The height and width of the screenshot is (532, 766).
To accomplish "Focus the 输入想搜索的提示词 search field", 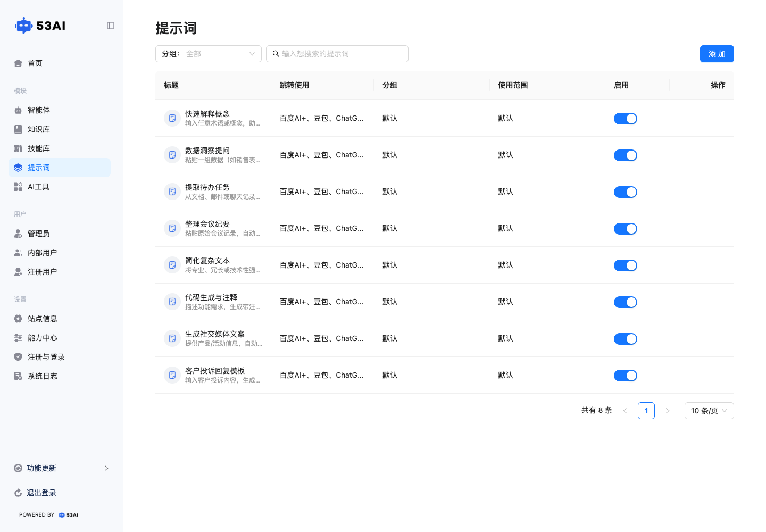I will (337, 54).
